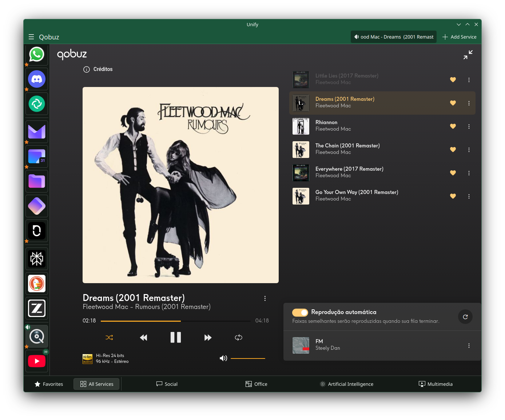Image resolution: width=505 pixels, height=420 pixels.
Task: Switch to Social tab
Action: 167,384
